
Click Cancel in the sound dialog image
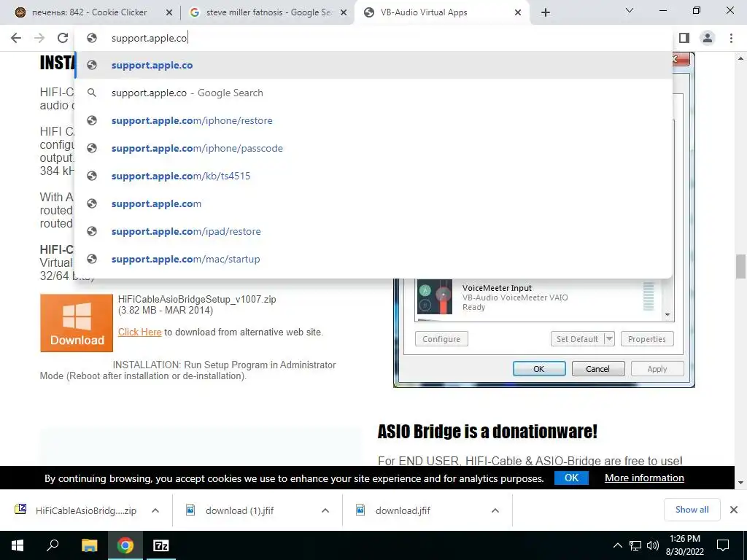(598, 369)
